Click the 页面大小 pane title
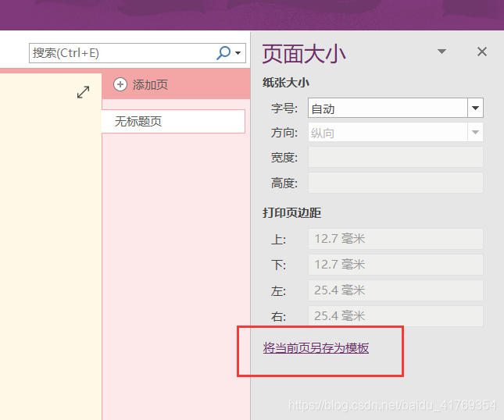 click(x=304, y=54)
